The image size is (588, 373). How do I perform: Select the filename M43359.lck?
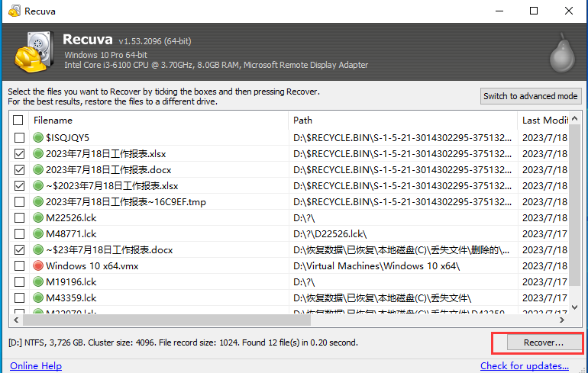tap(71, 298)
